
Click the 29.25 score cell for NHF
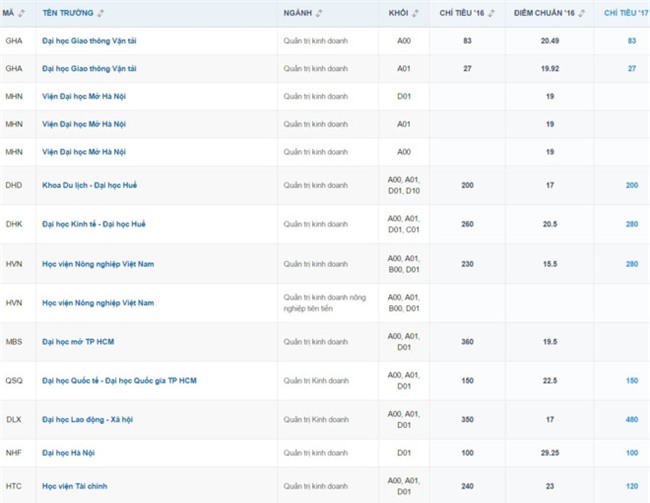click(550, 453)
